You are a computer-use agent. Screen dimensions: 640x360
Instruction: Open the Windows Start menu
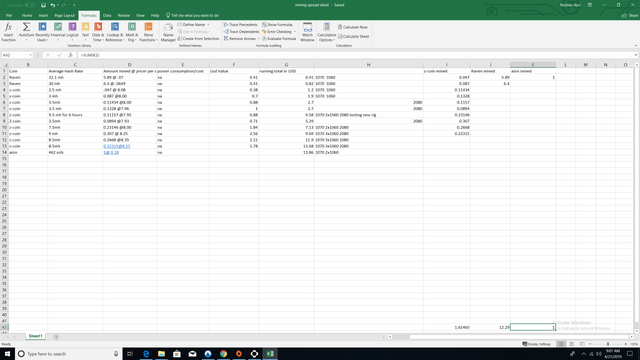(7, 353)
